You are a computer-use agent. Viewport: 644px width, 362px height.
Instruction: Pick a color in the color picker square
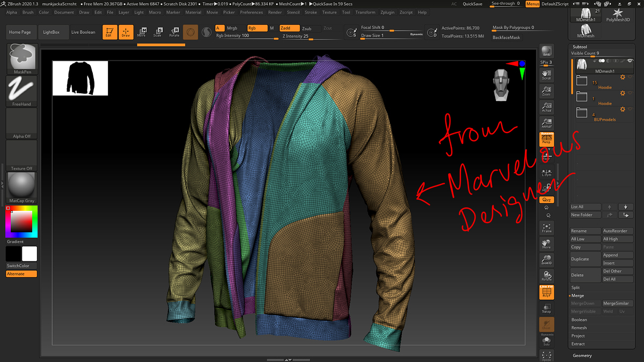(21, 221)
